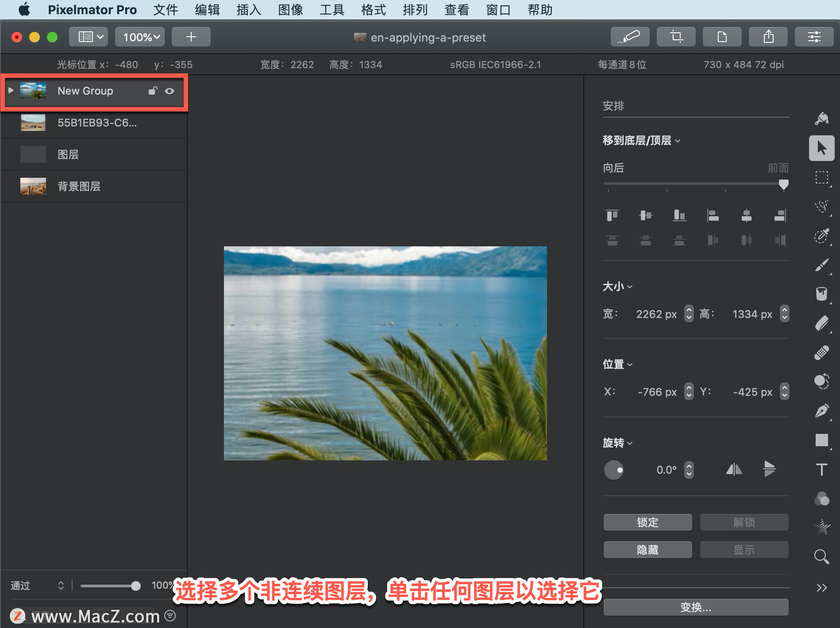
Task: Select the Zoom magnifier tool
Action: (821, 557)
